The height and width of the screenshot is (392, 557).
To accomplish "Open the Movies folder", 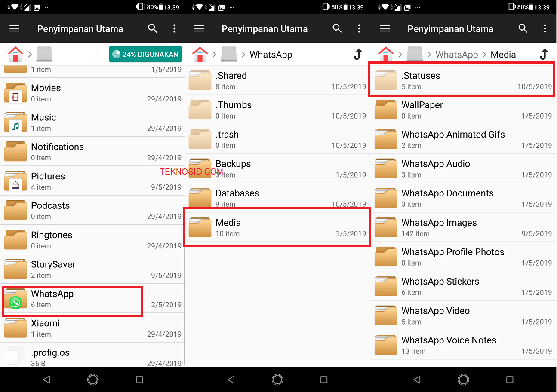I will coord(92,93).
